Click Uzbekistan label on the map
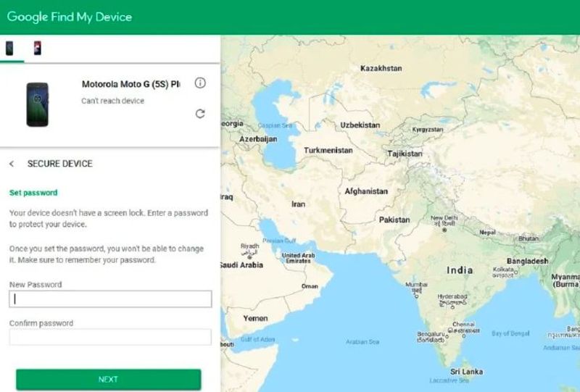The height and width of the screenshot is (392, 580). (360, 125)
